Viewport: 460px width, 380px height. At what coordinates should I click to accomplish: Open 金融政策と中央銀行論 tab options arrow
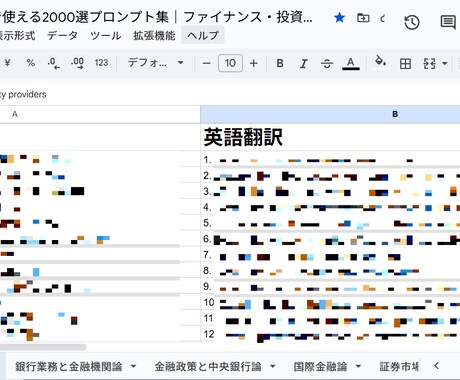click(x=272, y=366)
